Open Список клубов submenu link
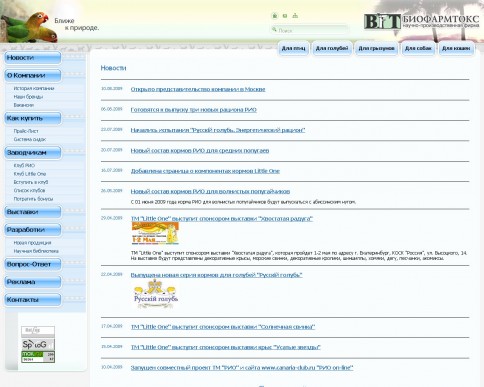This screenshot has width=484, height=387. (29, 190)
